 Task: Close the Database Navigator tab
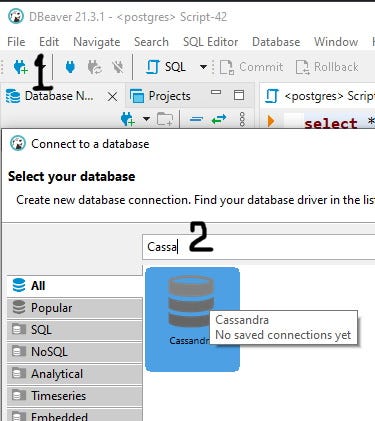[x=113, y=97]
